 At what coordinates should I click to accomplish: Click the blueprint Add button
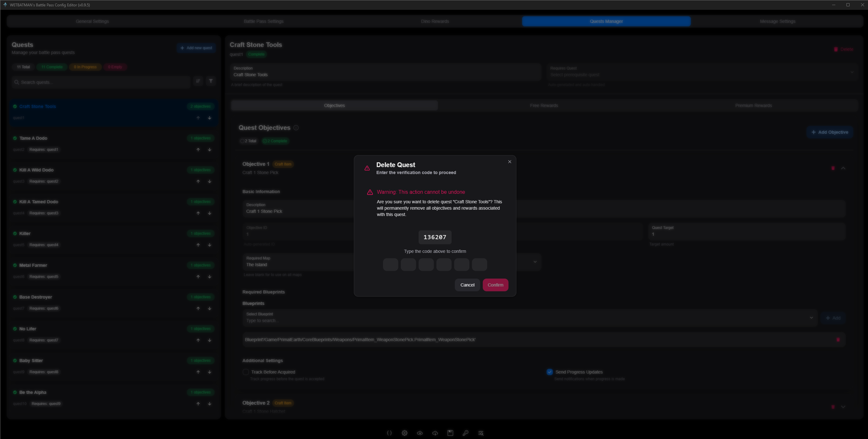(833, 318)
